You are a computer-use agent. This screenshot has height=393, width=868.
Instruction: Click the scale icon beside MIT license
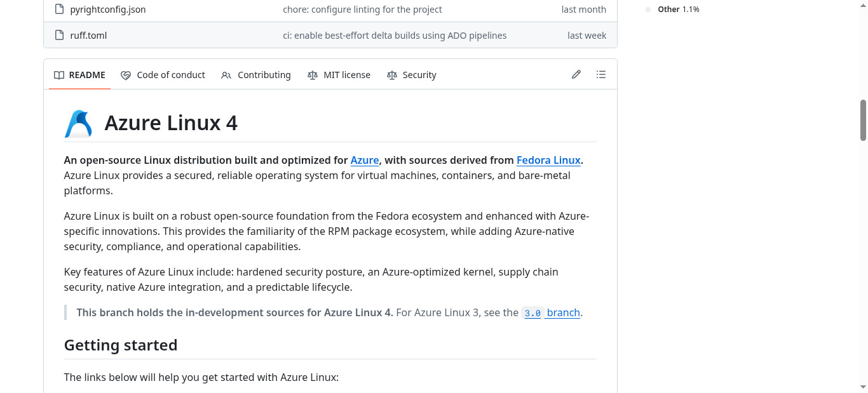(312, 75)
